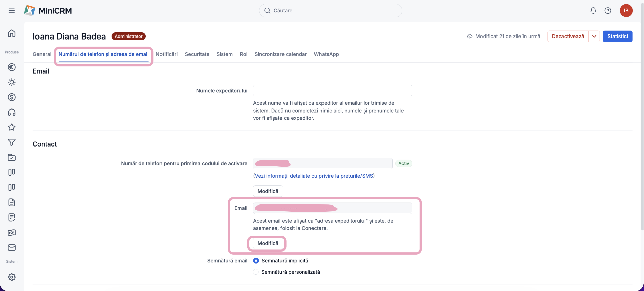Click the Numele expeditorului input field
644x291 pixels.
332,91
